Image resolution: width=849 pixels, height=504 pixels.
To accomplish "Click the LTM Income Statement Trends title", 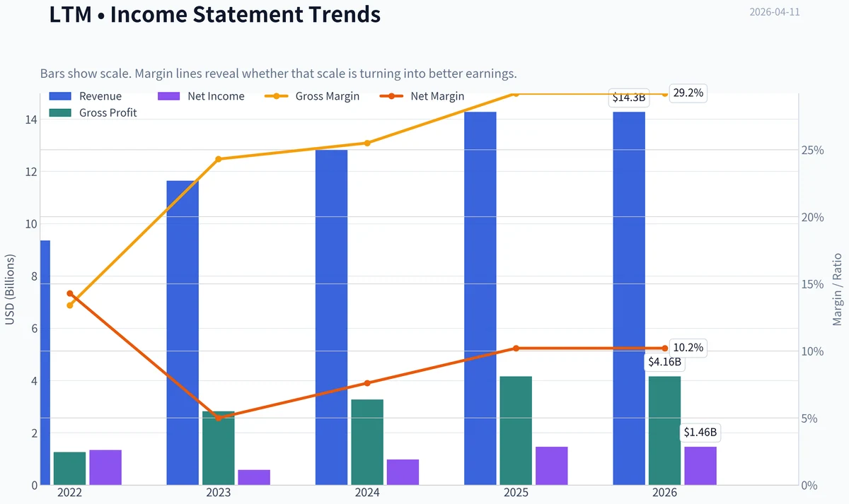I will (x=214, y=14).
